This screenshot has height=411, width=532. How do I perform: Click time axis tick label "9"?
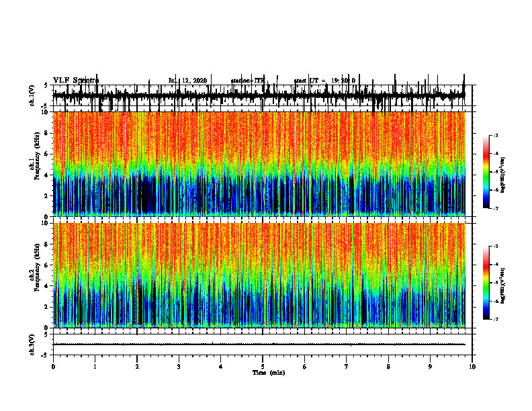pyautogui.click(x=430, y=367)
